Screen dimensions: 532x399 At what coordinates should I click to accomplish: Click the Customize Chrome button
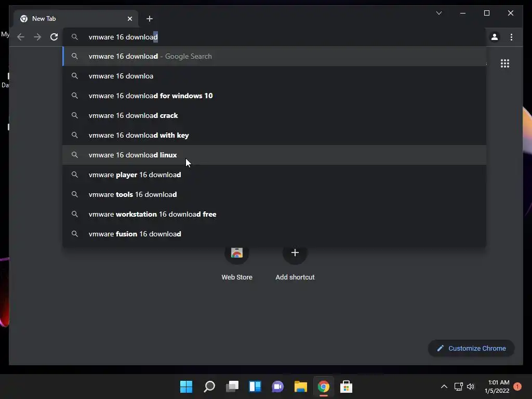tap(471, 349)
